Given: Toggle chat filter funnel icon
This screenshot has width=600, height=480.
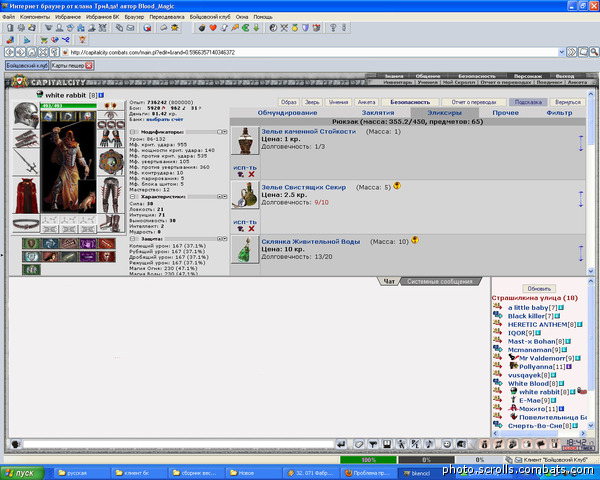Looking at the screenshot, I should (373, 444).
